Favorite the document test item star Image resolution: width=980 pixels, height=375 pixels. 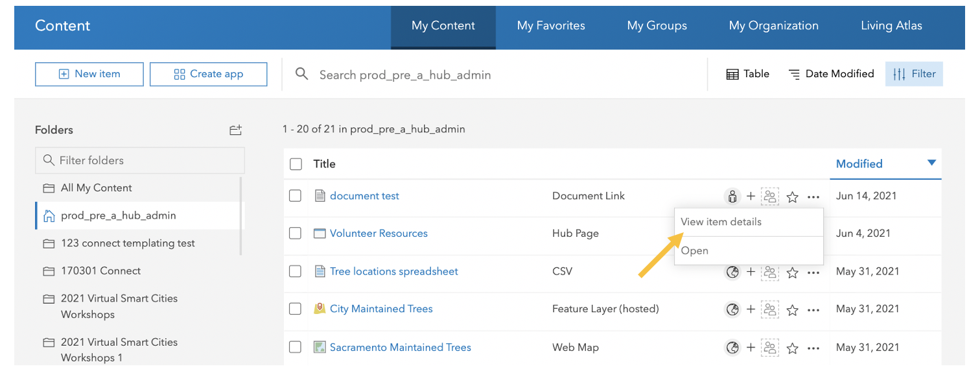(x=792, y=197)
